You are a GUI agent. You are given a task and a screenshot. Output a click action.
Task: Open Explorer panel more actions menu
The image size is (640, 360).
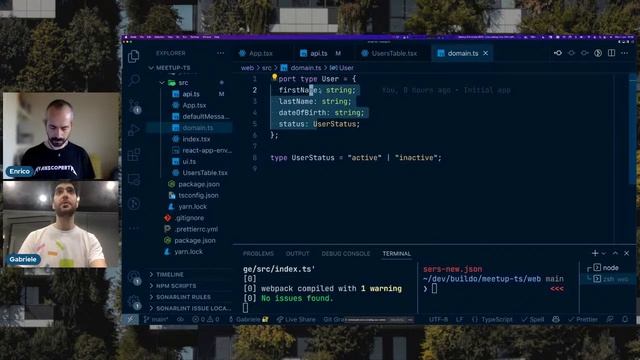[220, 53]
